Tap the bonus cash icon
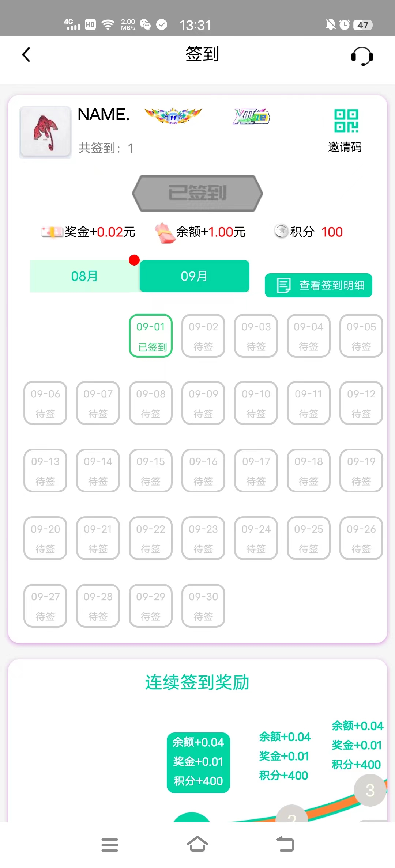 (52, 232)
